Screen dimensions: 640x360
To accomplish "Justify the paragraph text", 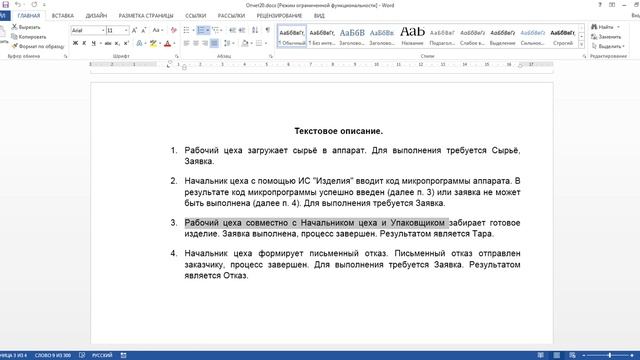I will click(x=214, y=43).
